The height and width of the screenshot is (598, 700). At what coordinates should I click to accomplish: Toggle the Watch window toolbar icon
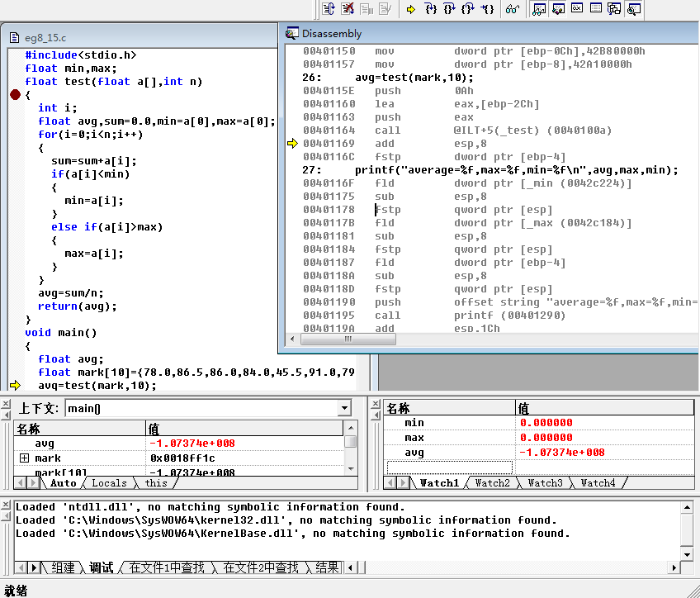point(539,8)
